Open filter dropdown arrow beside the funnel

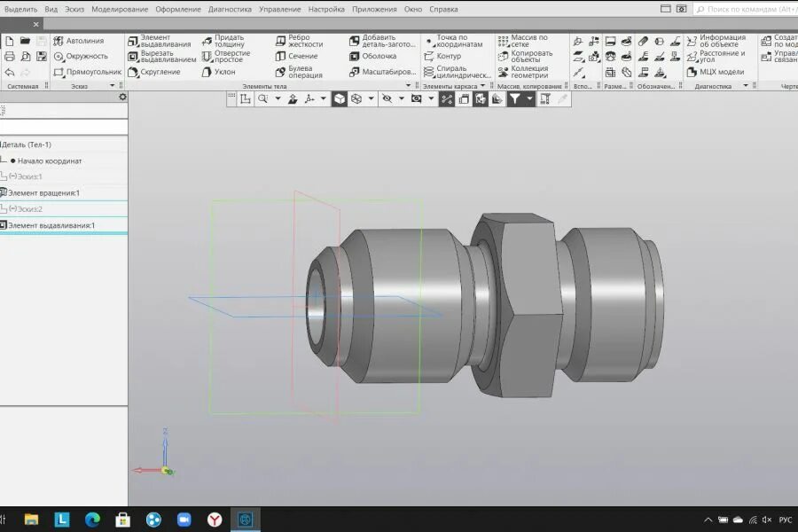tap(529, 98)
